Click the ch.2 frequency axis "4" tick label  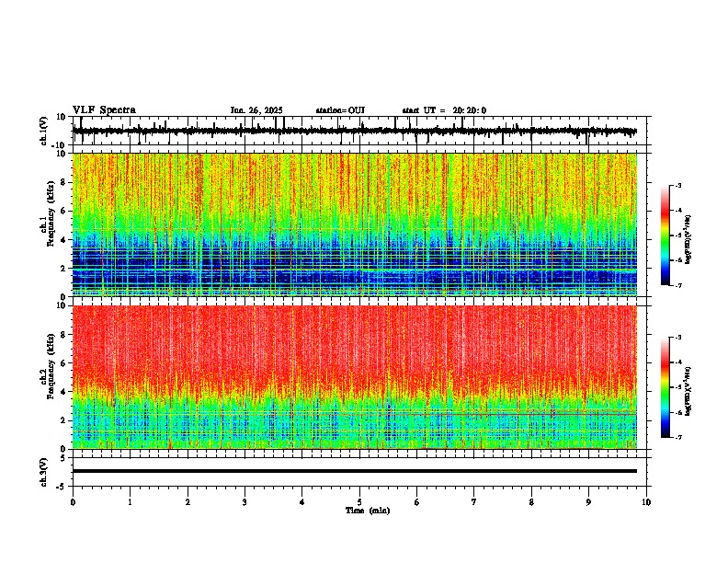pos(64,392)
